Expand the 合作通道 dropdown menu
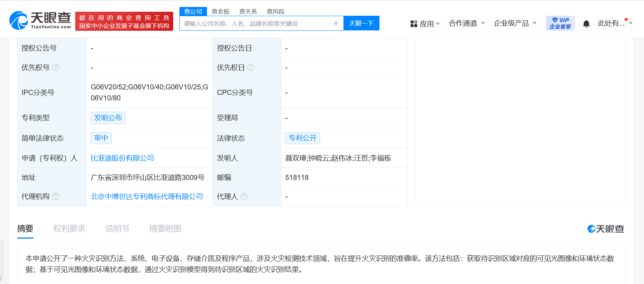This screenshot has height=284, width=644. point(466,23)
